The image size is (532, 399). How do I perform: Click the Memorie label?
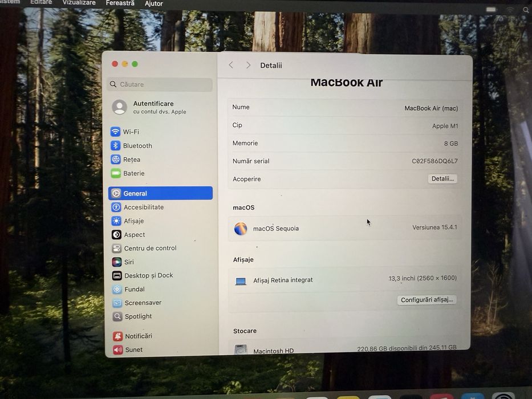click(245, 143)
